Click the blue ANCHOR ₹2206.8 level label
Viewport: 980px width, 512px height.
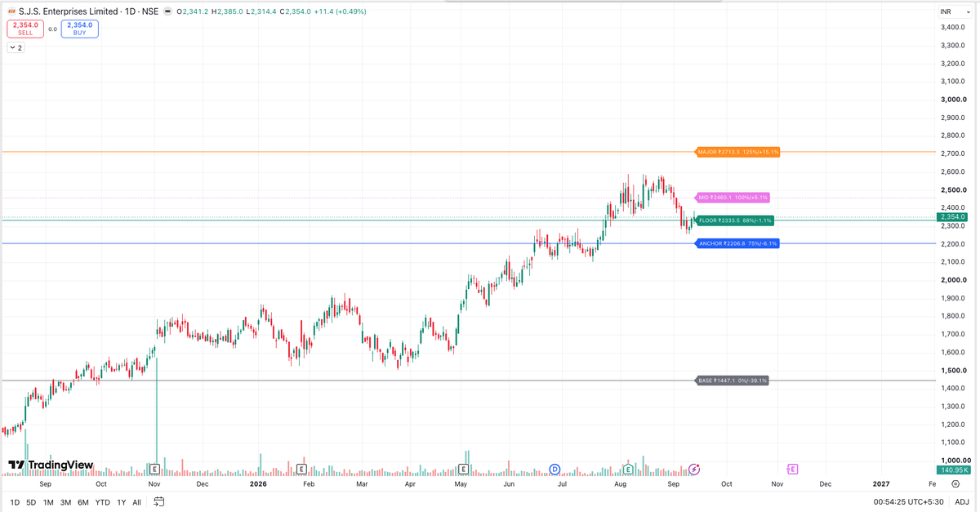tap(737, 243)
